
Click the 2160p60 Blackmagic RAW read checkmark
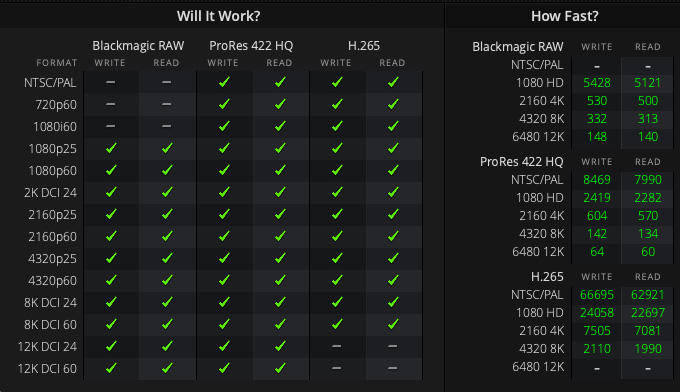click(x=167, y=236)
